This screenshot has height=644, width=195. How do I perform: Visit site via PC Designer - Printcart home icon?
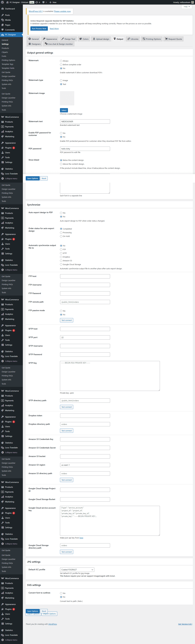(x=7, y=2)
